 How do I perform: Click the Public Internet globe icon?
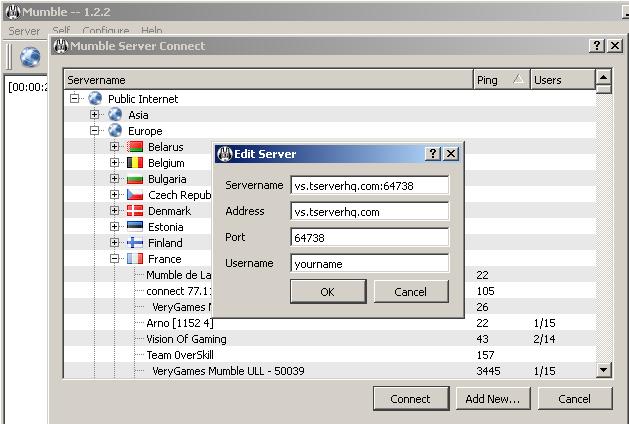pyautogui.click(x=95, y=98)
